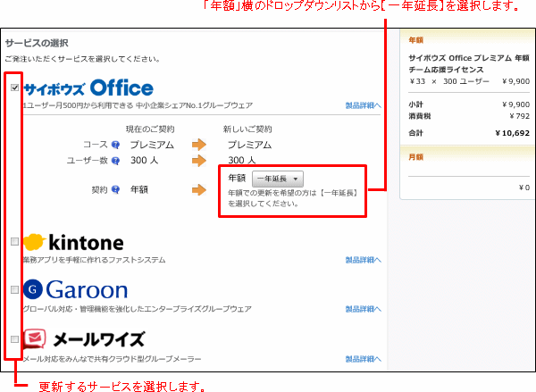The height and width of the screenshot is (392, 536).
Task: Click the help icon next to コース
Action: [x=116, y=145]
